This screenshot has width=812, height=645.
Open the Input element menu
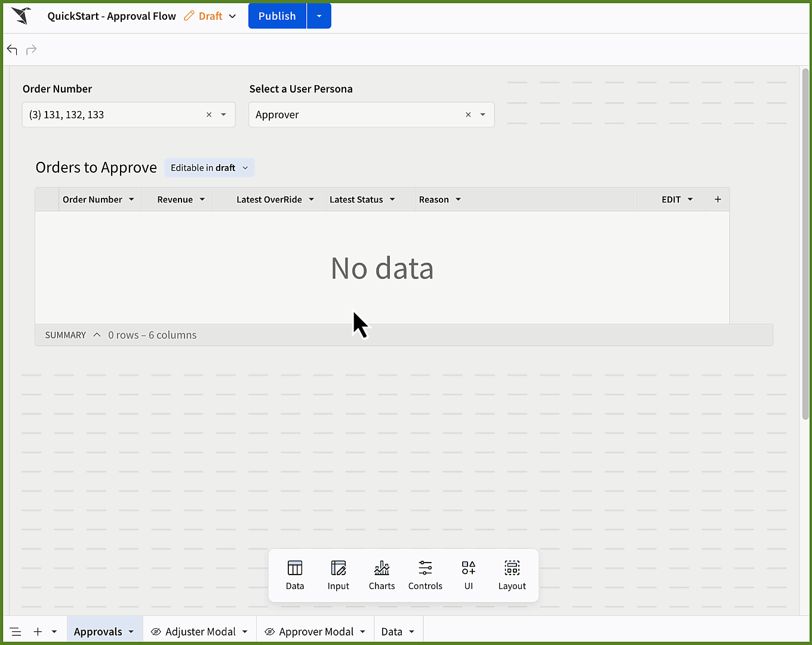tap(338, 575)
